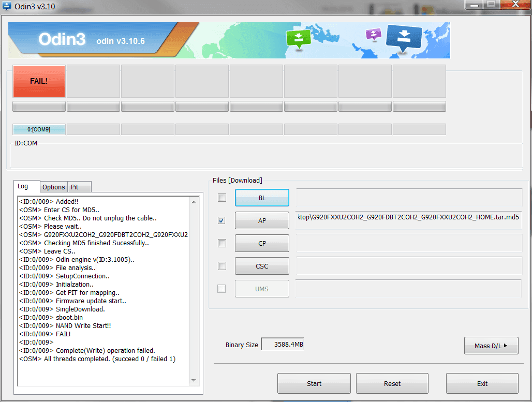The image size is (532, 402).
Task: Start the firmware flashing process
Action: [x=314, y=383]
